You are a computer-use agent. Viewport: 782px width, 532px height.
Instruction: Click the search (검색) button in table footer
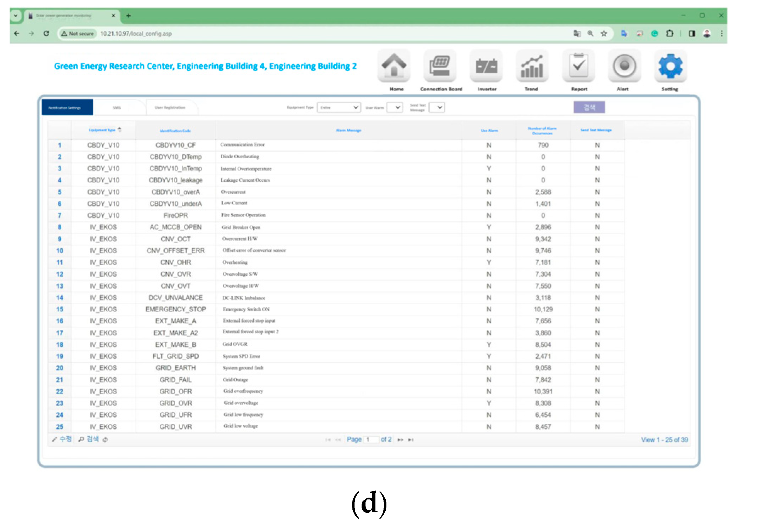[x=89, y=439]
